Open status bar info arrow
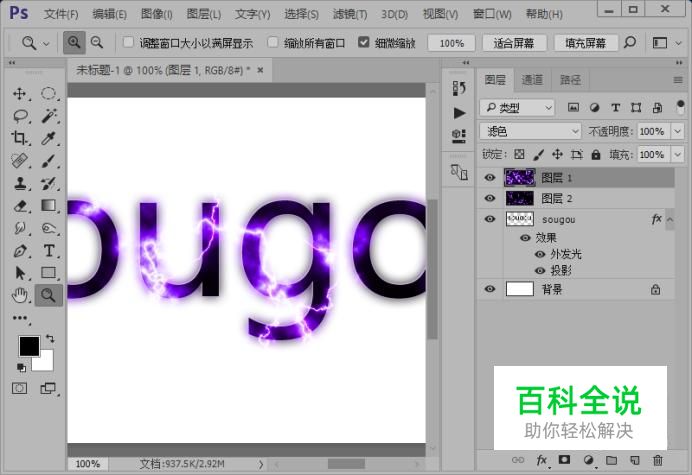The height and width of the screenshot is (475, 692). click(261, 464)
